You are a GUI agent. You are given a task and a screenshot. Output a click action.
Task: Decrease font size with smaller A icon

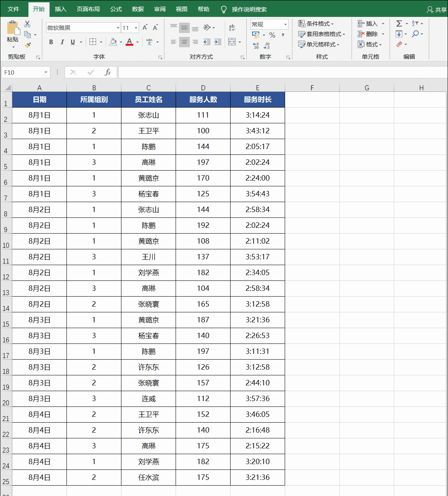(155, 28)
